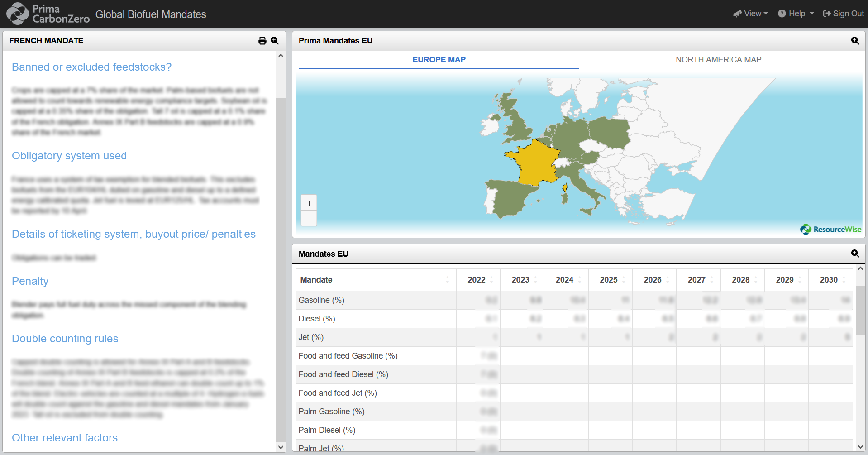Open the magnify view on French Mandate panel
Screen dimensions: 868x455
click(x=275, y=41)
